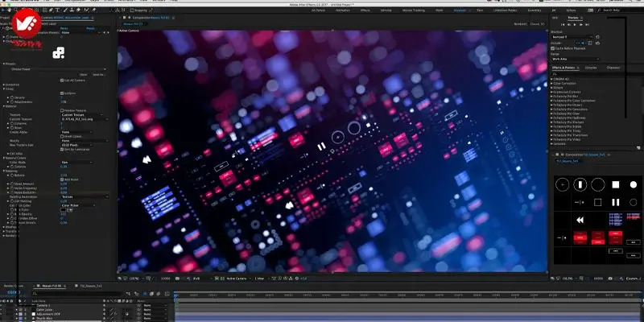Toggle the loop option icon in Preview
This screenshot has width=644, height=322.
[597, 43]
